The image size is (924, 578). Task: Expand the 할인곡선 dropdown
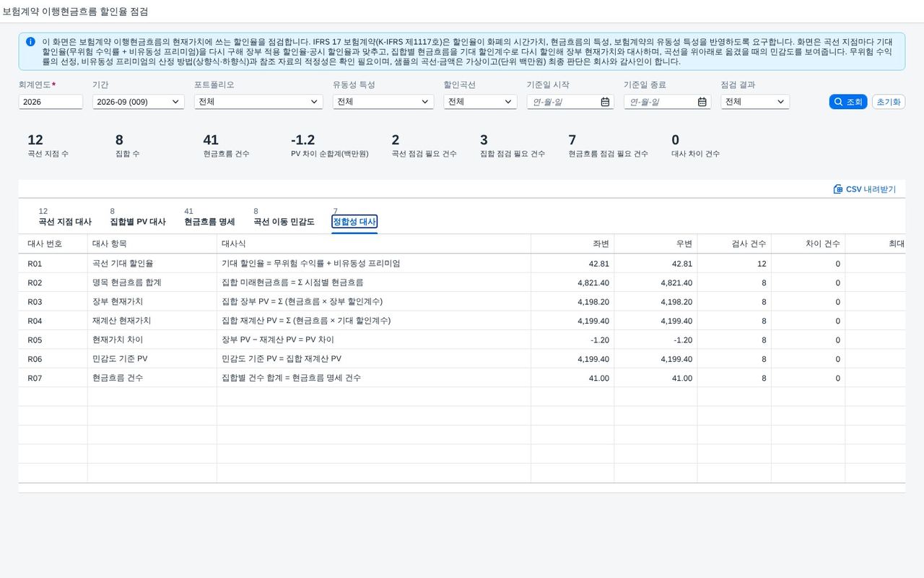point(508,102)
